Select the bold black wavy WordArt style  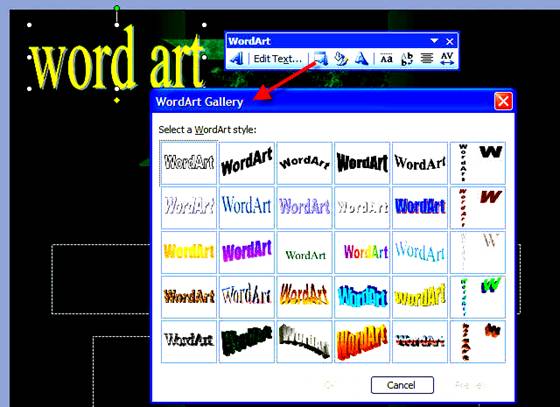pos(362,163)
